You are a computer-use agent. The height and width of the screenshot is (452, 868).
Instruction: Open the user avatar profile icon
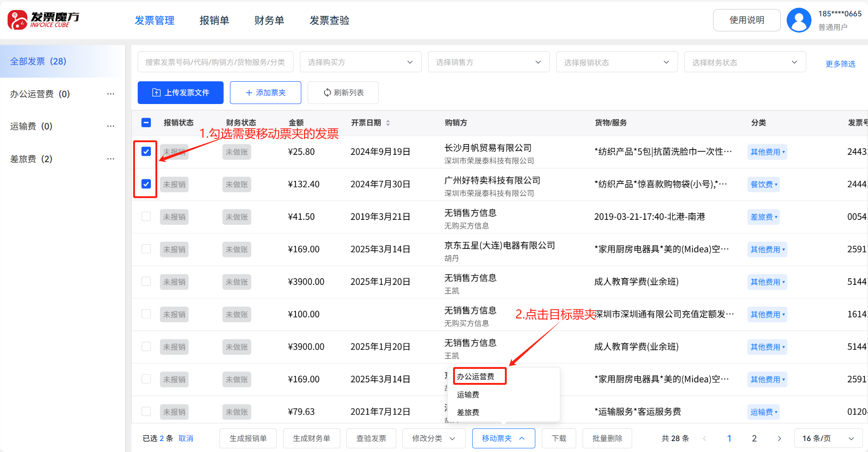click(x=798, y=20)
